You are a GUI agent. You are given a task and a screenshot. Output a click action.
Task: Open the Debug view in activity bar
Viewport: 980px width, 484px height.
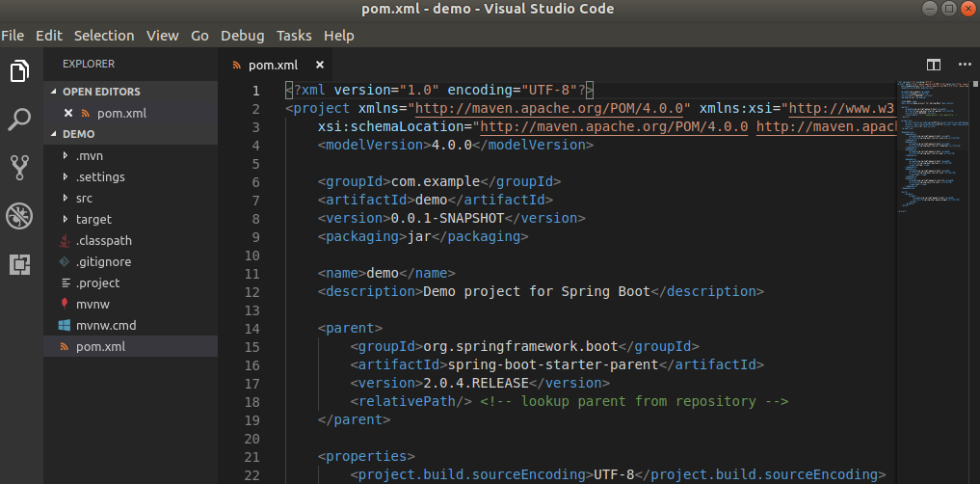coord(19,216)
